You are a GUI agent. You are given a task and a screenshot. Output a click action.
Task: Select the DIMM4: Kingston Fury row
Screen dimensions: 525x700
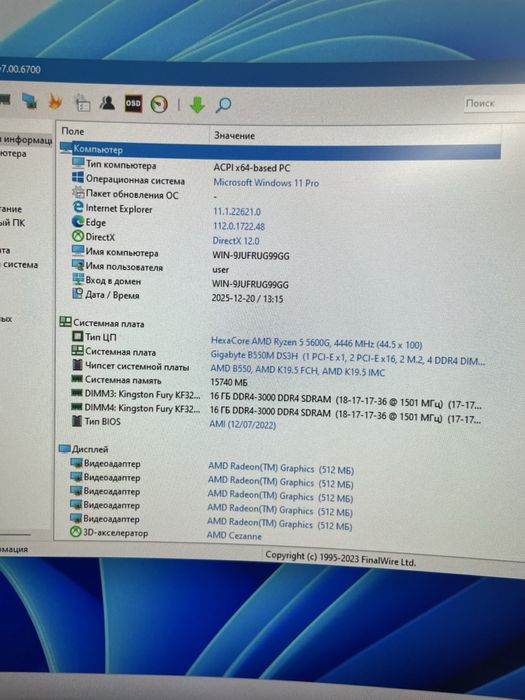277,412
